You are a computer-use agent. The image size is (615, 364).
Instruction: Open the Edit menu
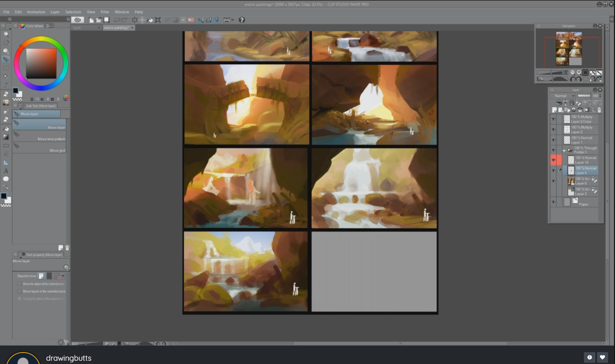pyautogui.click(x=18, y=12)
